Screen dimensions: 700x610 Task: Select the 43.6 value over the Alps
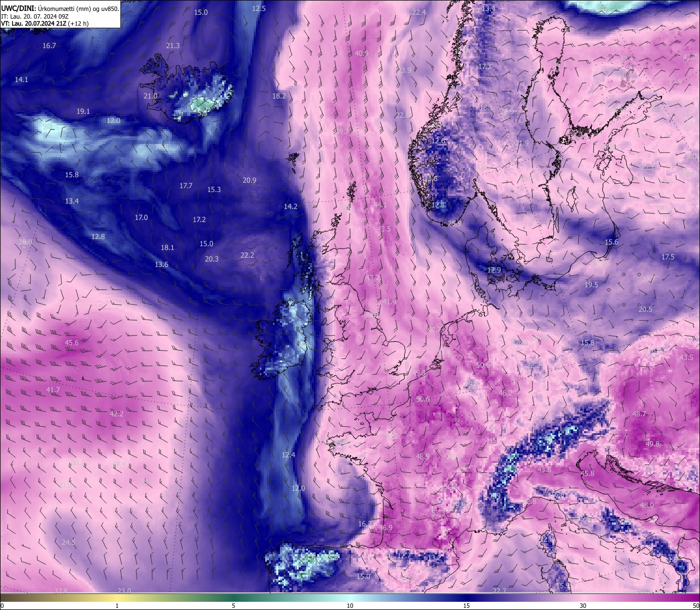[x=545, y=469]
